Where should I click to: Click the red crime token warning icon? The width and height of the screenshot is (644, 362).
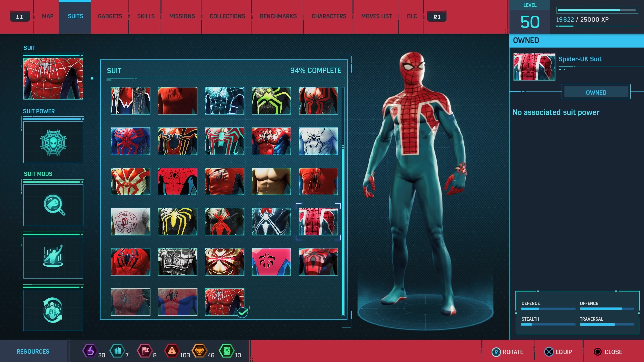(x=172, y=351)
